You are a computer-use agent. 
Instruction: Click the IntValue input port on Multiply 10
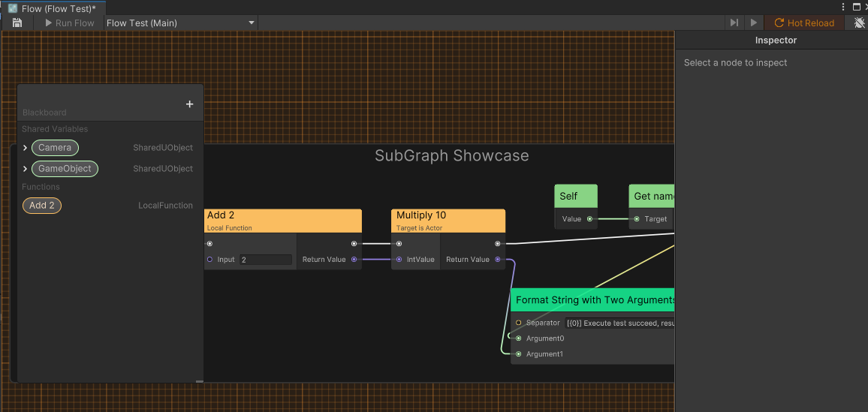(x=399, y=260)
